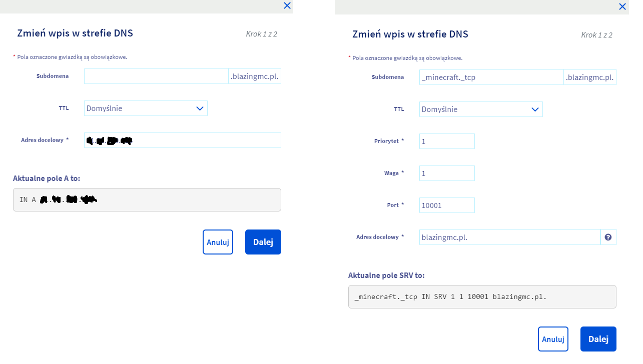Expand TTL dropdown in A record dialog
This screenshot has height=364, width=643.
[x=146, y=108]
